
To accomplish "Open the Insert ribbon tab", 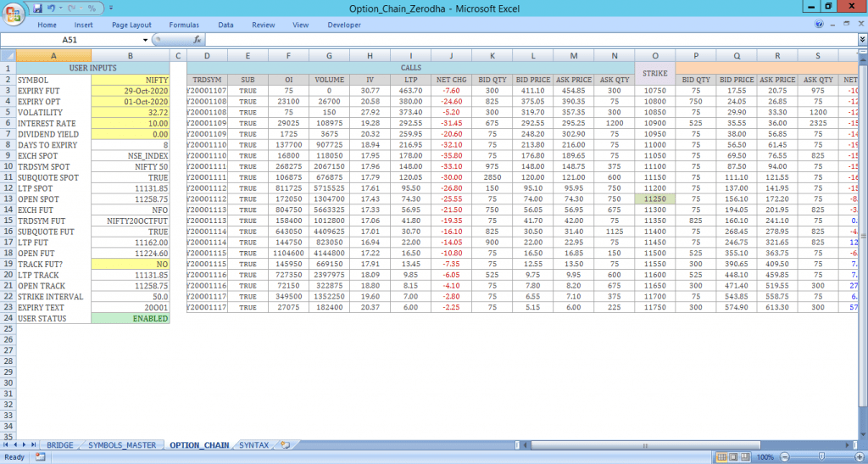I will click(84, 25).
